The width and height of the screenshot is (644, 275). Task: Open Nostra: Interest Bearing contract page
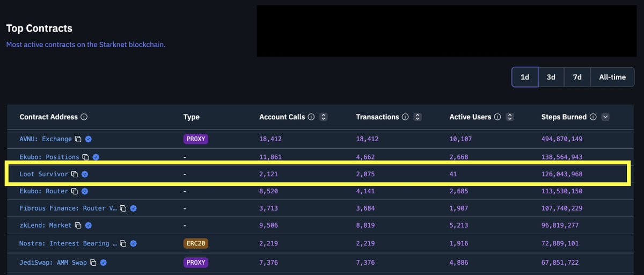(68, 243)
